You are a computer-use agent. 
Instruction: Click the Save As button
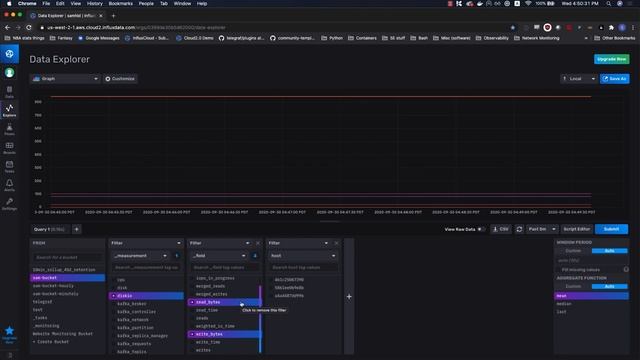[614, 79]
